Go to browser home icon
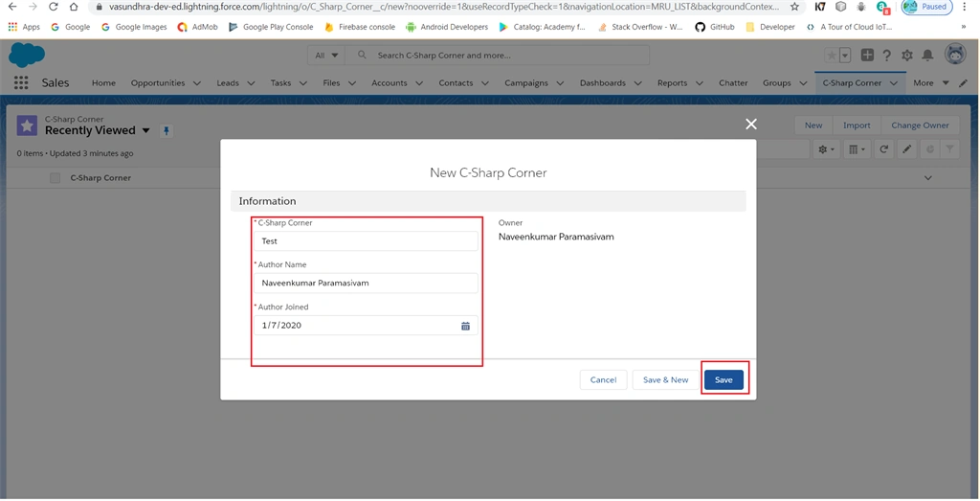This screenshot has height=501, width=980. tap(74, 7)
